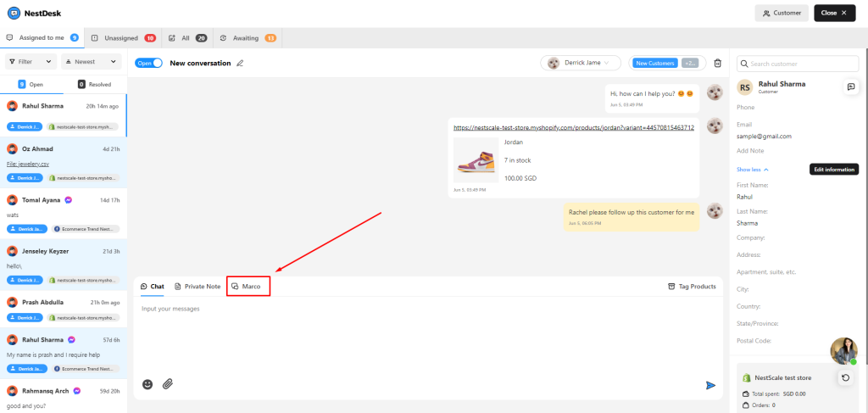Open Oz Ahmad conversation
This screenshot has height=413, width=868.
click(63, 163)
